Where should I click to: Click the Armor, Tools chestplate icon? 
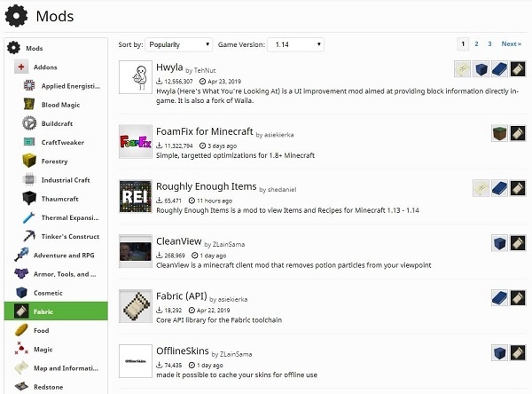click(21, 273)
